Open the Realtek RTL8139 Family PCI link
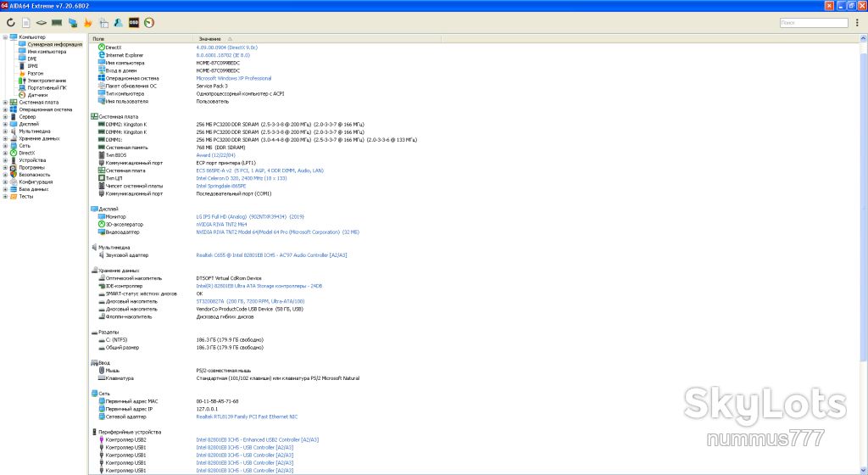Viewport: 868px width, 475px height. coord(247,416)
